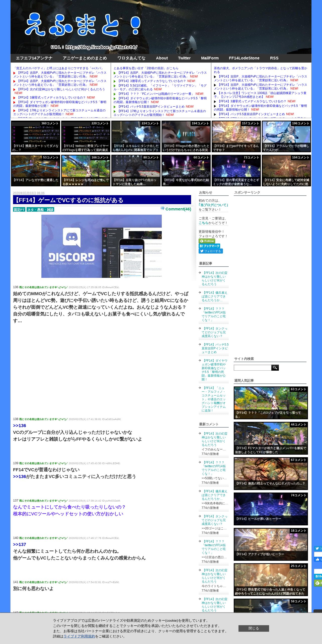Open latest article タンクってどのジョブも完成度高くない？

point(214,332)
